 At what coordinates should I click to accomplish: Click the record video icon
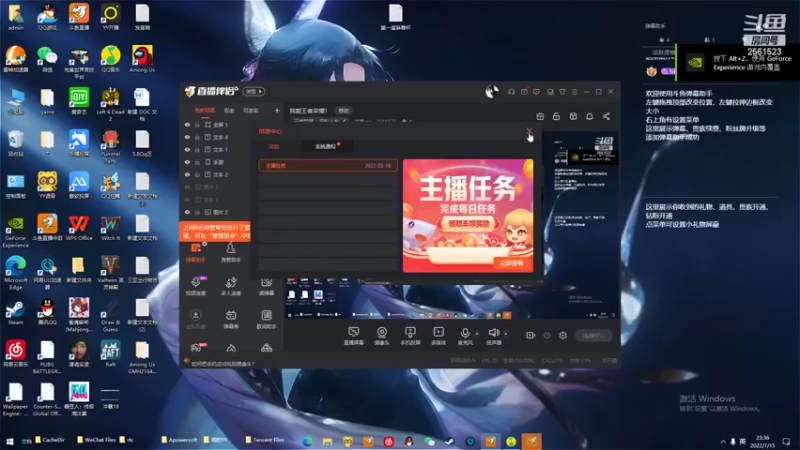(530, 335)
